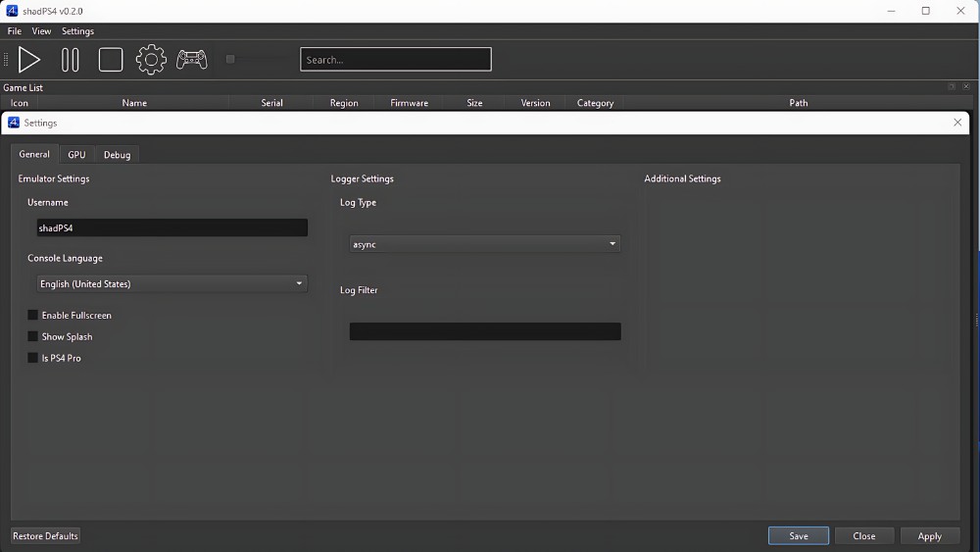This screenshot has height=552, width=980.
Task: Open the View menu
Action: [41, 31]
